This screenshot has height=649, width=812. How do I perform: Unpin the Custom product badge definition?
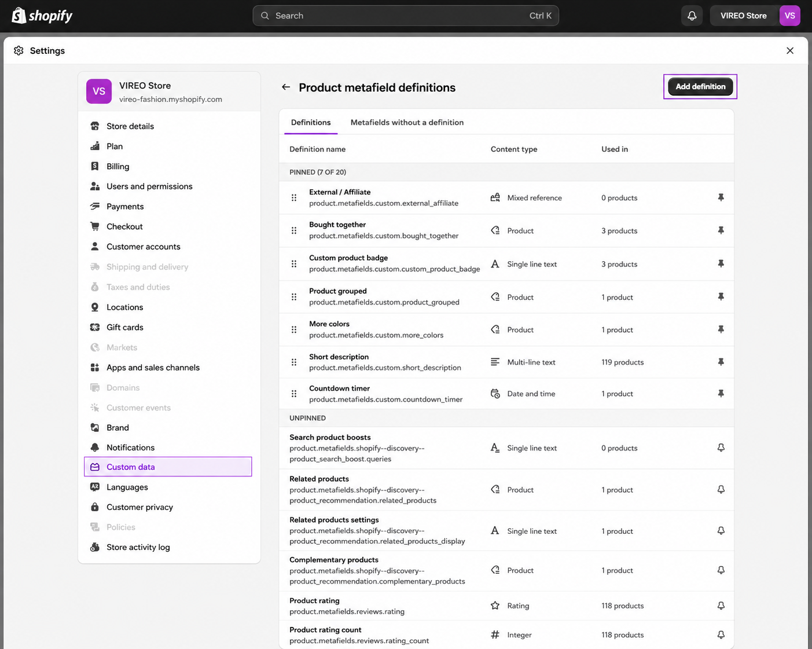[x=721, y=264]
